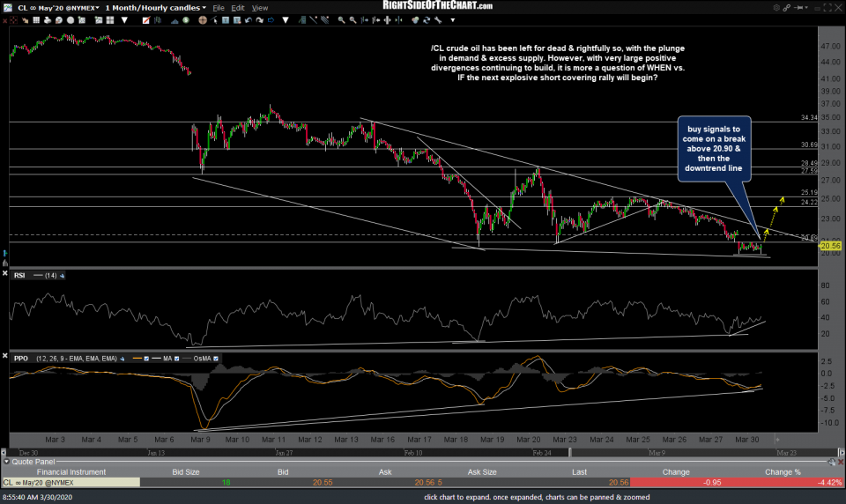Close the PPO indicator panel
Image resolution: width=846 pixels, height=504 pixels.
coord(5,355)
